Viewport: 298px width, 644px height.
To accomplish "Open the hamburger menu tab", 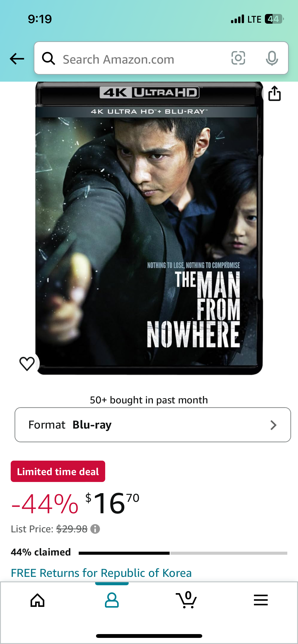I will coord(261,600).
